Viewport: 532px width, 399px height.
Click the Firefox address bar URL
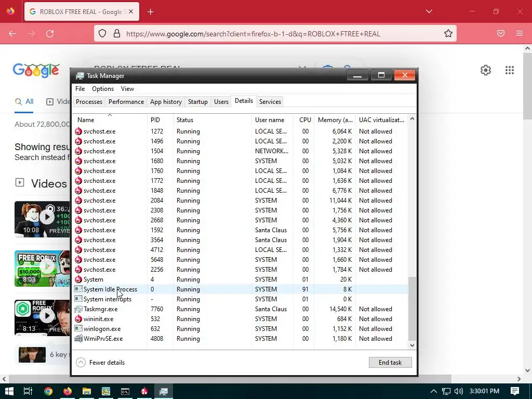point(253,34)
